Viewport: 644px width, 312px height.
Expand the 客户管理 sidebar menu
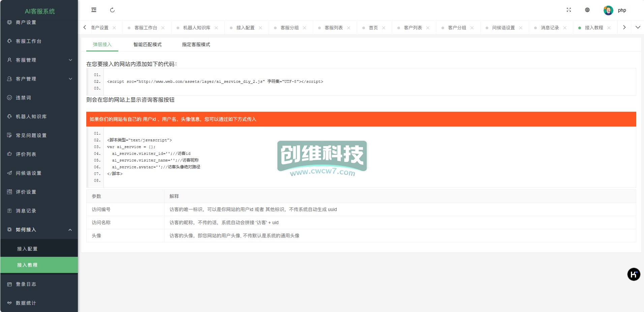39,79
